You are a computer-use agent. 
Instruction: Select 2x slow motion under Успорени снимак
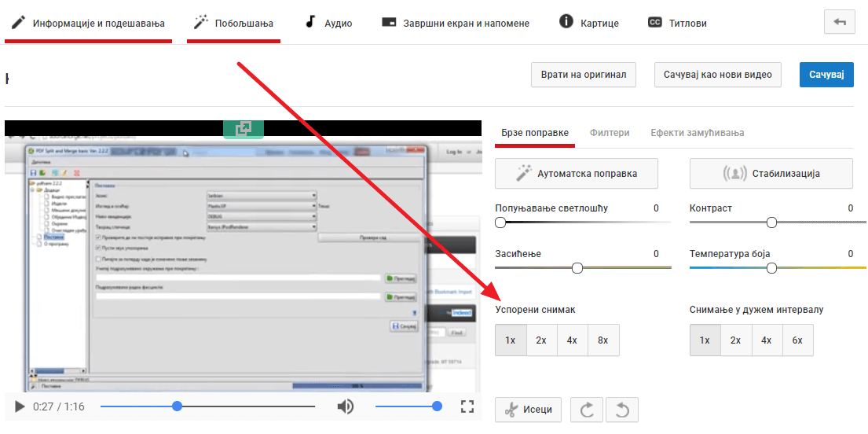click(x=541, y=340)
